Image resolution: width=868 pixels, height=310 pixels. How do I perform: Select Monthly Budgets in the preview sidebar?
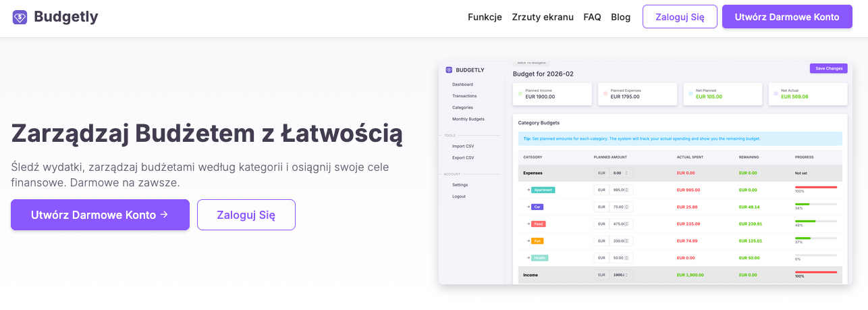click(x=468, y=119)
